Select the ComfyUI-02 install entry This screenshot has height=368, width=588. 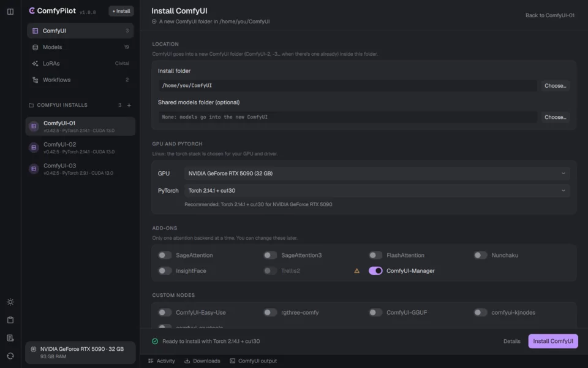pyautogui.click(x=80, y=148)
